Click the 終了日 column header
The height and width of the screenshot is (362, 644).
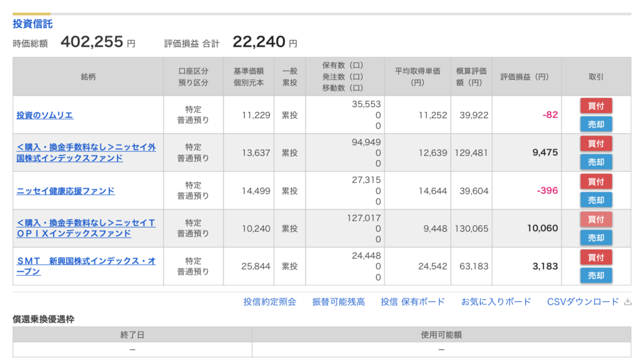tap(132, 335)
